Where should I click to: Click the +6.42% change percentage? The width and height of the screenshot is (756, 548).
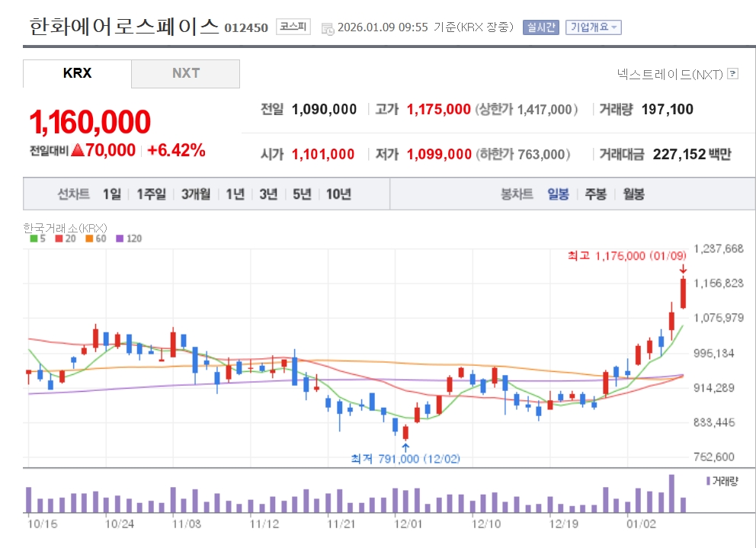pos(177,150)
